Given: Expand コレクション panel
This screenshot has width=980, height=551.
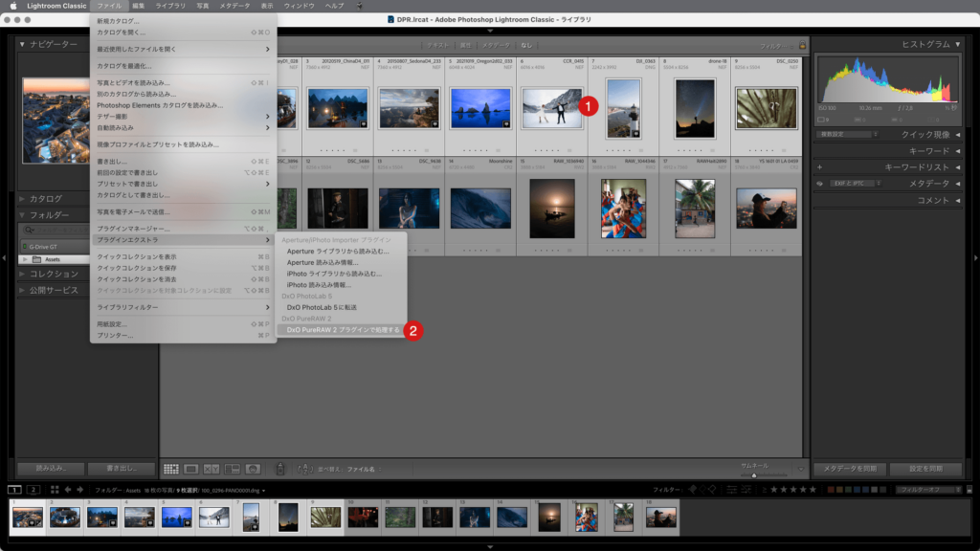Looking at the screenshot, I should tap(22, 274).
